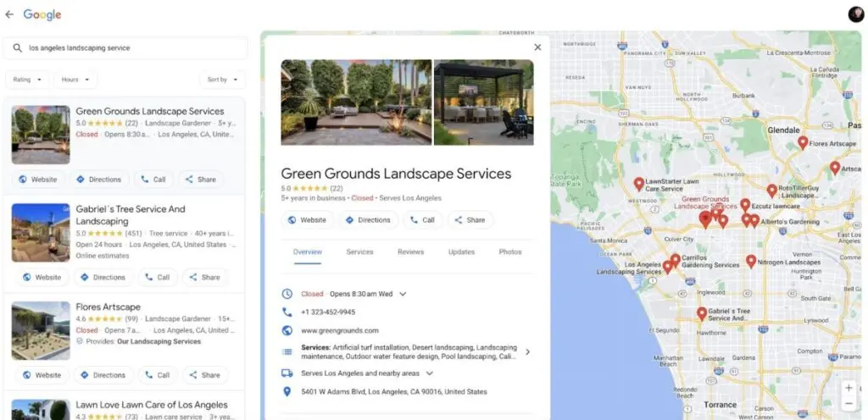The width and height of the screenshot is (868, 420).
Task: Click Directions button under Flores Artscape
Action: click(x=103, y=375)
